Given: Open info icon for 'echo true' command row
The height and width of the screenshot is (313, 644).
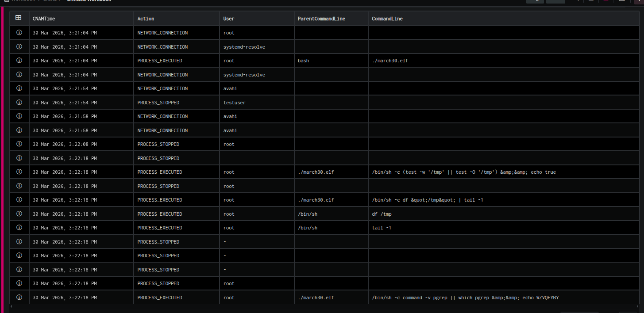Looking at the screenshot, I should tap(19, 172).
